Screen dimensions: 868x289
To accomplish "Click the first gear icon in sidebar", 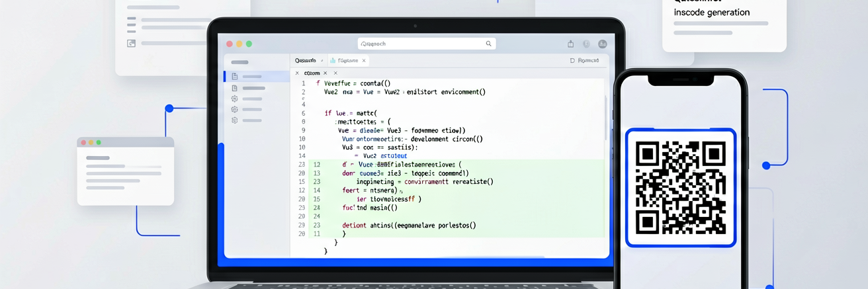I will (235, 99).
